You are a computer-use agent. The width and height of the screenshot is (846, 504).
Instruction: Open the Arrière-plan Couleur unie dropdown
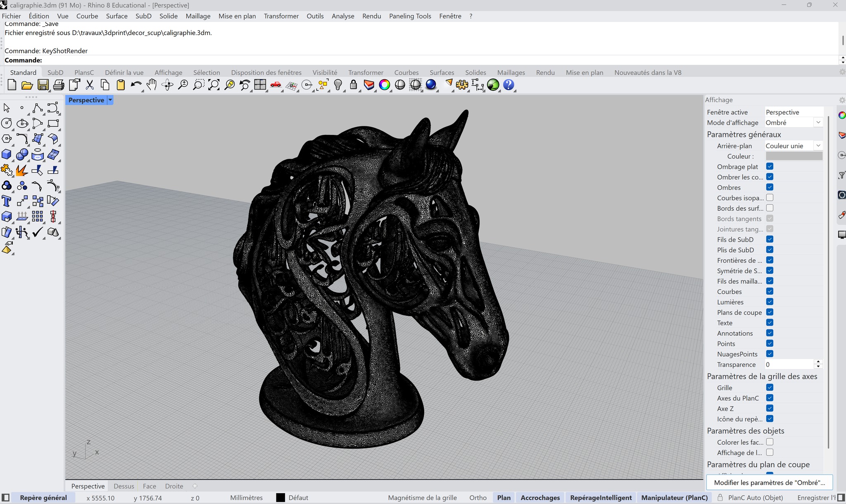818,145
